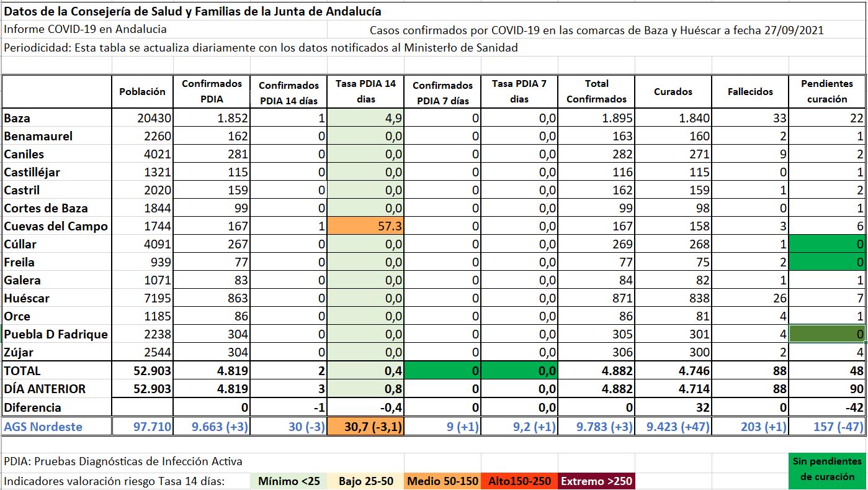Select the Huéscar row label
This screenshot has height=490, width=868.
[27, 298]
